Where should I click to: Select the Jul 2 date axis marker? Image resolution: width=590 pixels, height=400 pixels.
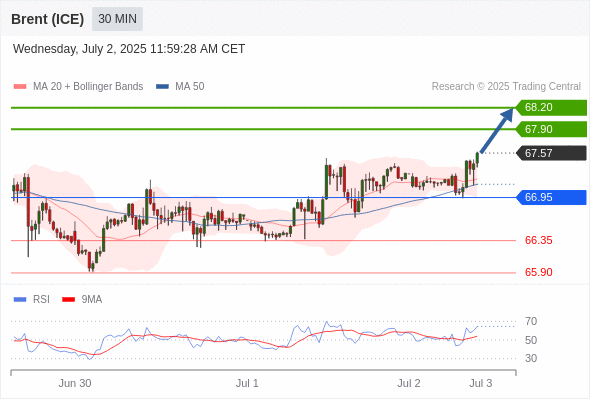[x=409, y=383]
